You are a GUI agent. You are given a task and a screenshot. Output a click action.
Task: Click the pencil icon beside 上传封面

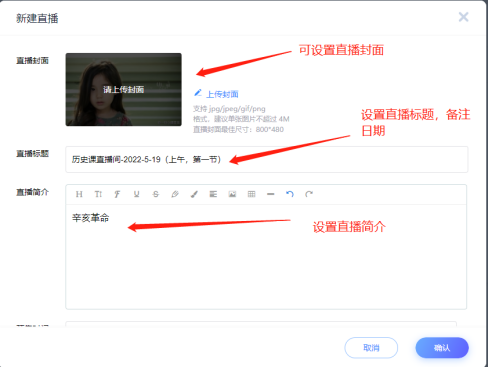(x=198, y=93)
